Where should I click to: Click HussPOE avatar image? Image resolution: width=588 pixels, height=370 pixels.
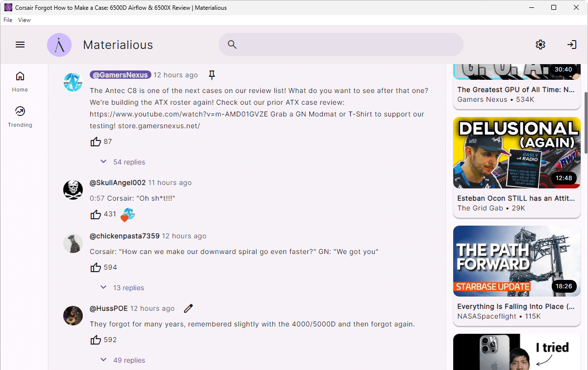coord(73,315)
